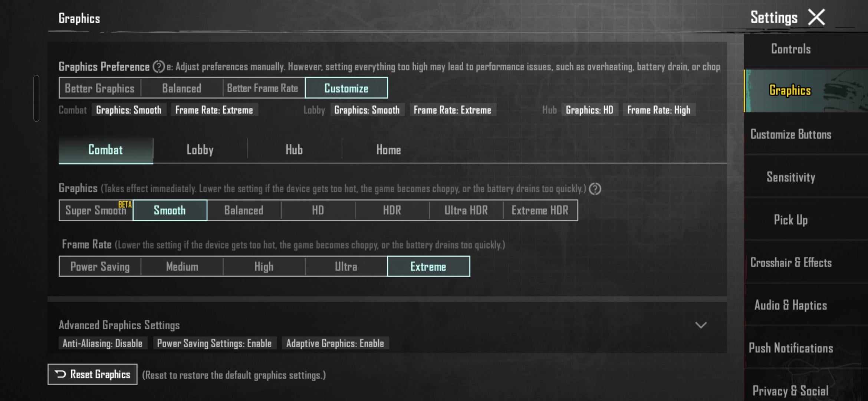Screen dimensions: 868x401
Task: Click the Graphics Preference help icon
Action: 159,67
